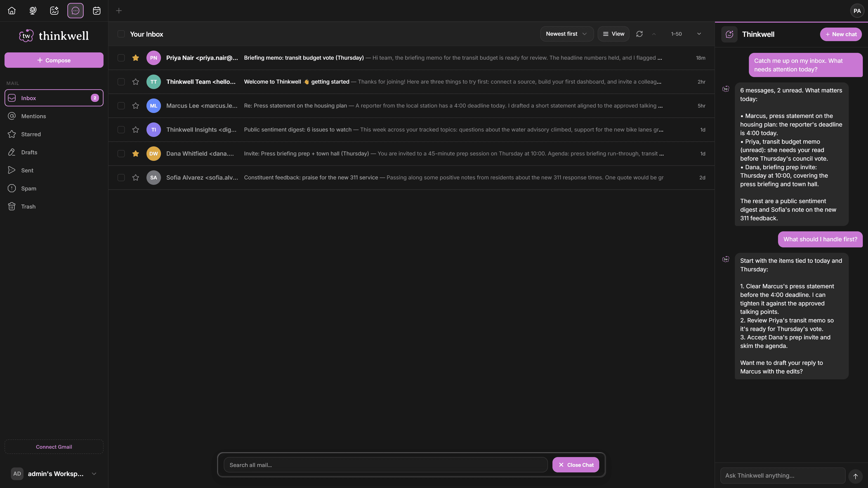Open the calendar icon in top bar
The width and height of the screenshot is (868, 488).
tap(97, 11)
